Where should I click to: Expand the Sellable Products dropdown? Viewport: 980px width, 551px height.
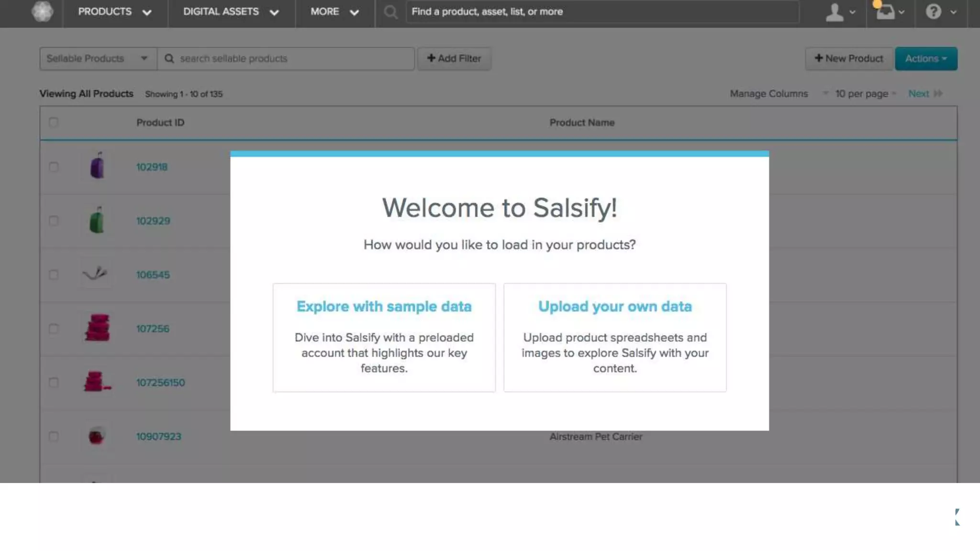point(98,58)
